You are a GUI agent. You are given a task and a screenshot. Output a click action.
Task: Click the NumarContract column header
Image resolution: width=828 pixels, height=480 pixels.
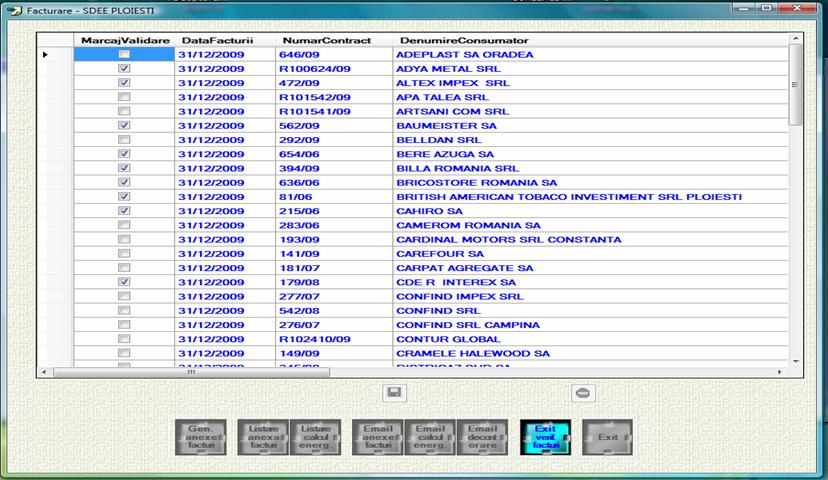(334, 40)
